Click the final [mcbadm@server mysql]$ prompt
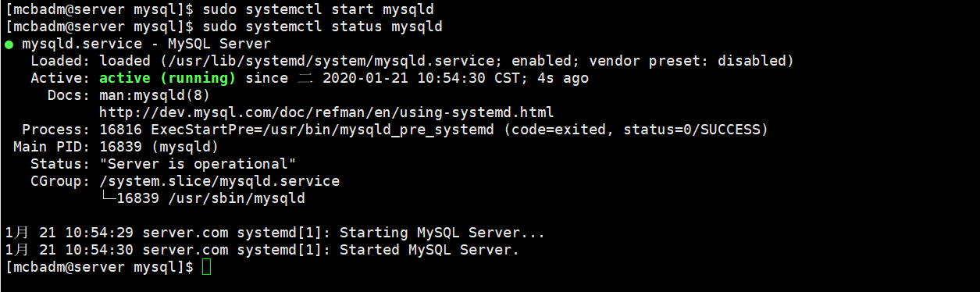The width and height of the screenshot is (980, 292). 99,267
